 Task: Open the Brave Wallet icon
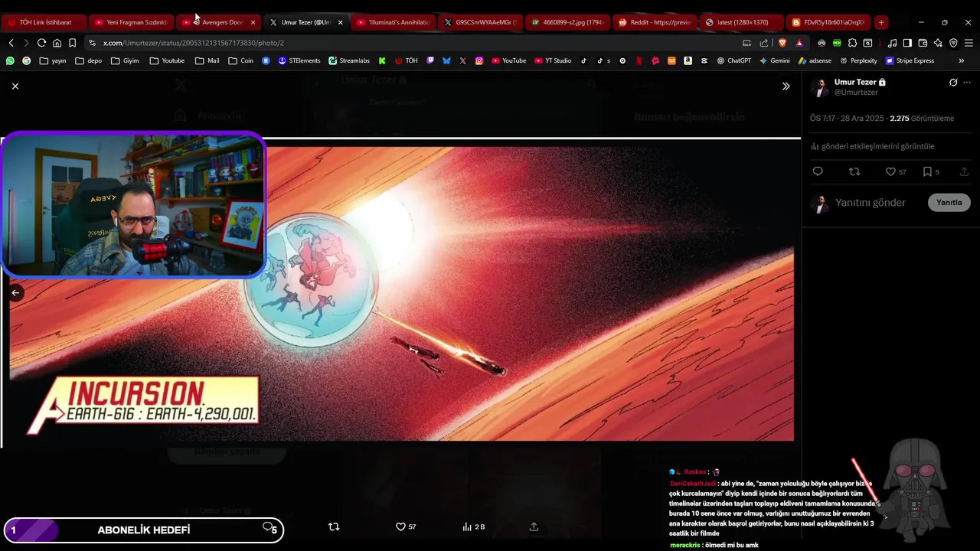[x=923, y=43]
